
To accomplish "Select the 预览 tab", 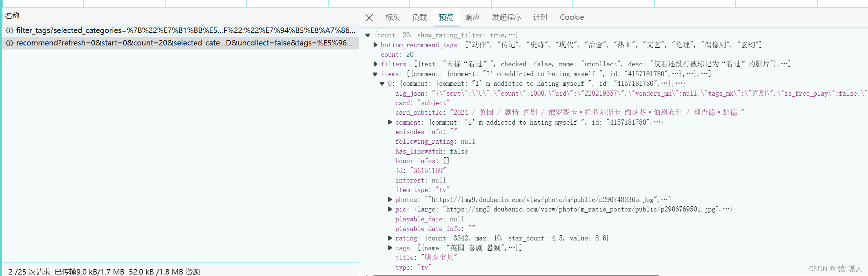I will tap(446, 17).
